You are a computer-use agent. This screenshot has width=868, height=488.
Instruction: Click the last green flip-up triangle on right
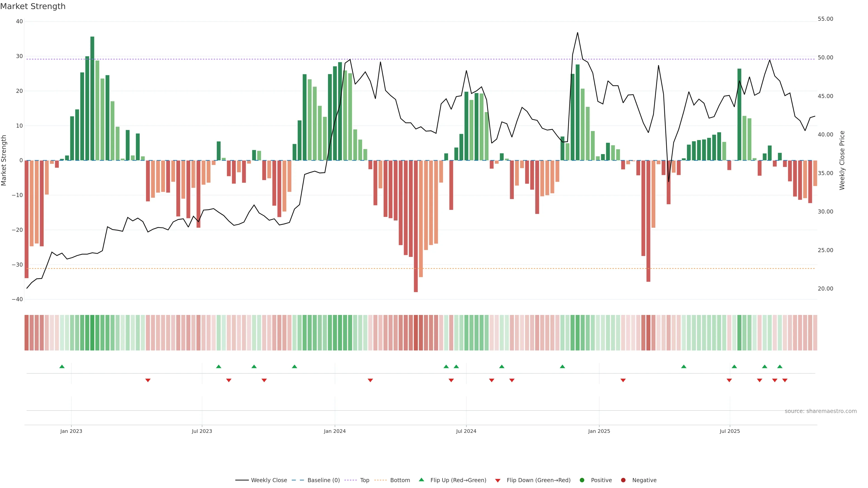tap(780, 366)
